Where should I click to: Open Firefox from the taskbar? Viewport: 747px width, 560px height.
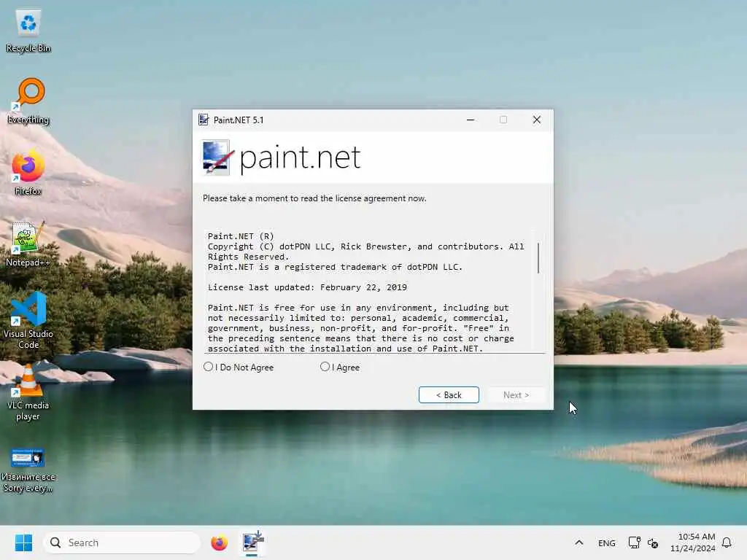[x=219, y=542]
